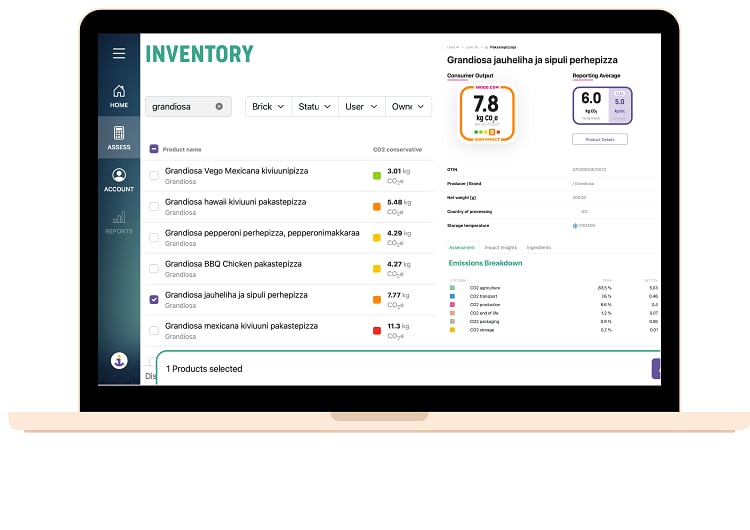The image size is (750, 530).
Task: Click into the grandiosa search field
Action: click(180, 106)
